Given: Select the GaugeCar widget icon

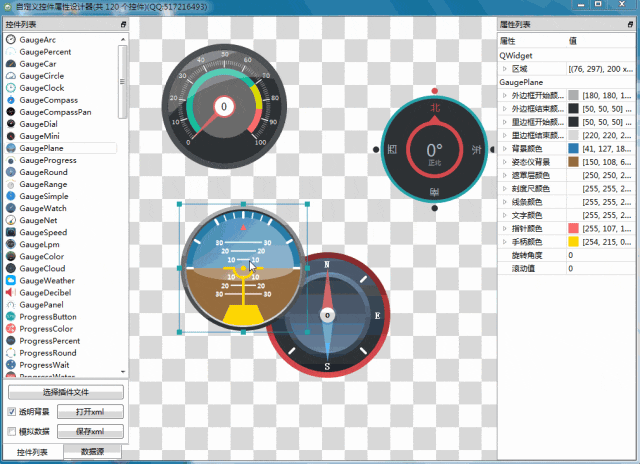Looking at the screenshot, I should (11, 64).
